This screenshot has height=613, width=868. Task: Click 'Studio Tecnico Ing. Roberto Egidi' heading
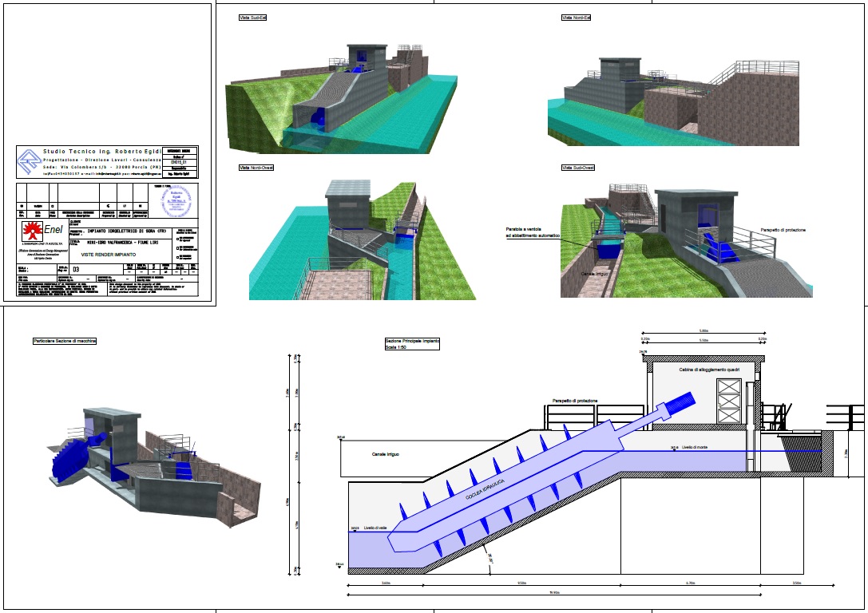(102, 151)
